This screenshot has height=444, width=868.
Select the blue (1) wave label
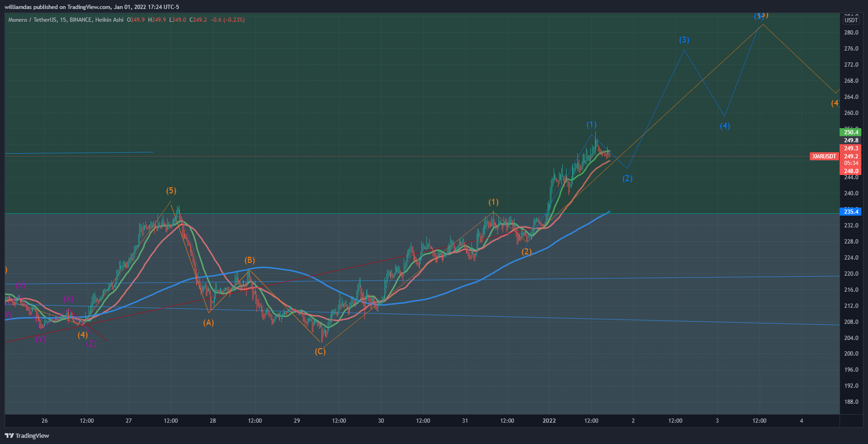(x=592, y=124)
